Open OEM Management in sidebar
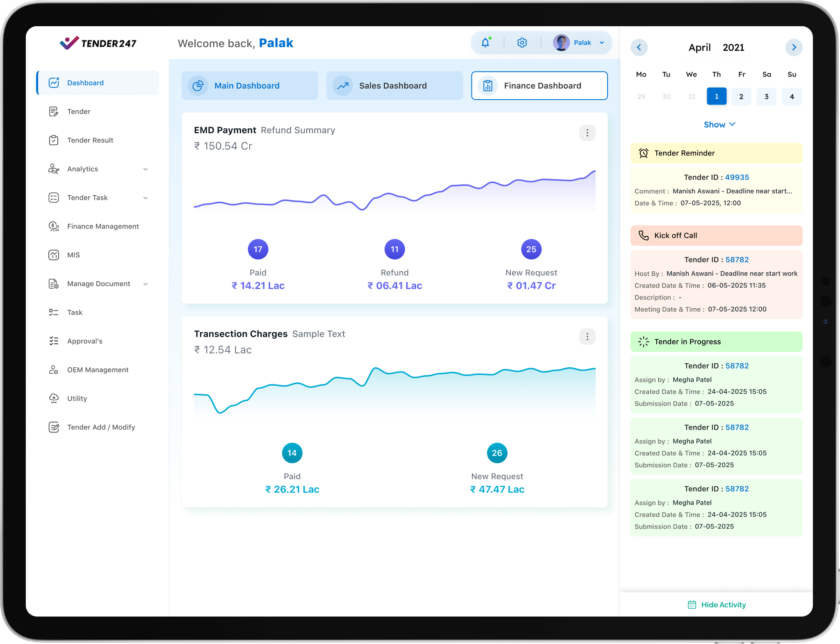 98,370
